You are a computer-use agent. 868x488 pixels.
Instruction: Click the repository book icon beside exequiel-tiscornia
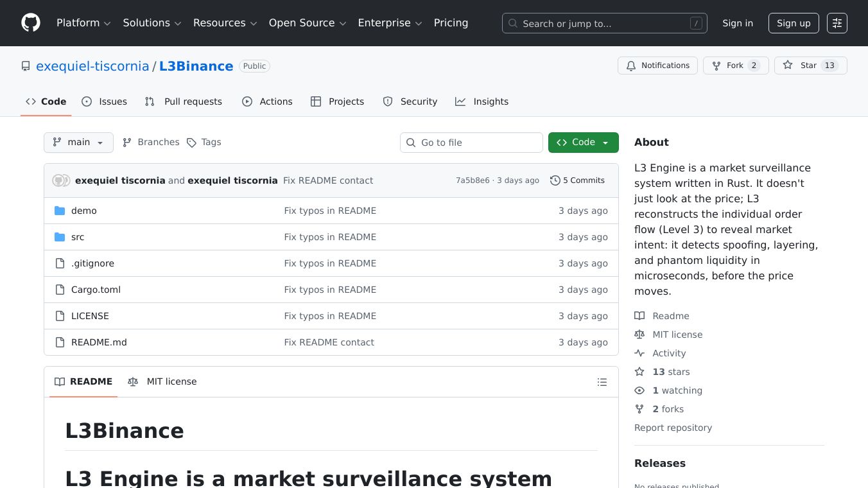[x=26, y=65]
